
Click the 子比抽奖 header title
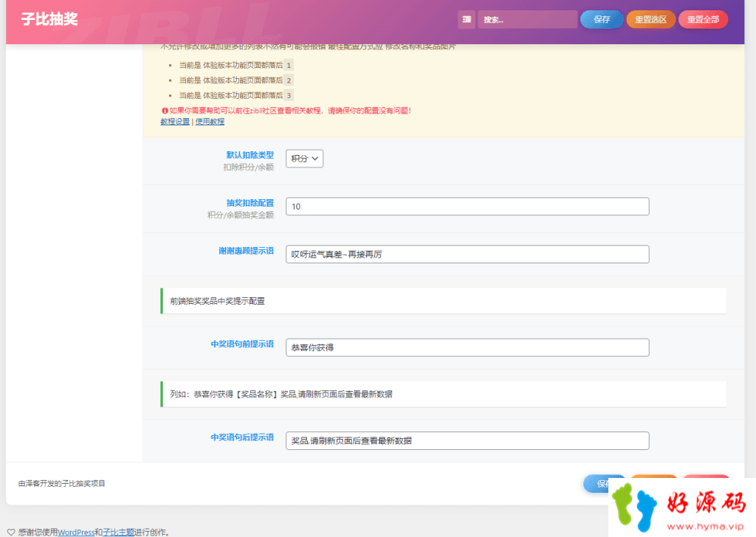[49, 19]
